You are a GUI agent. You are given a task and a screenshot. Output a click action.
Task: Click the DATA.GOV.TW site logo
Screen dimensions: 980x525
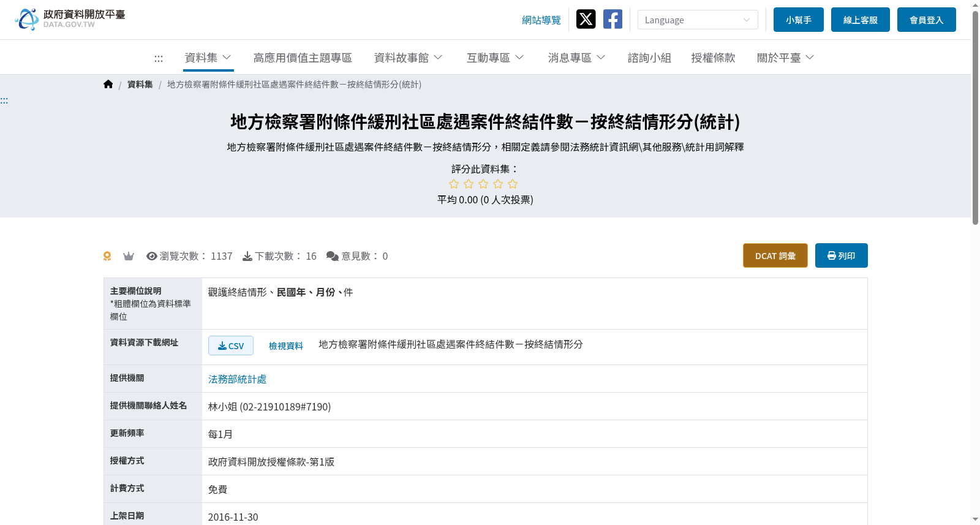pos(70,19)
